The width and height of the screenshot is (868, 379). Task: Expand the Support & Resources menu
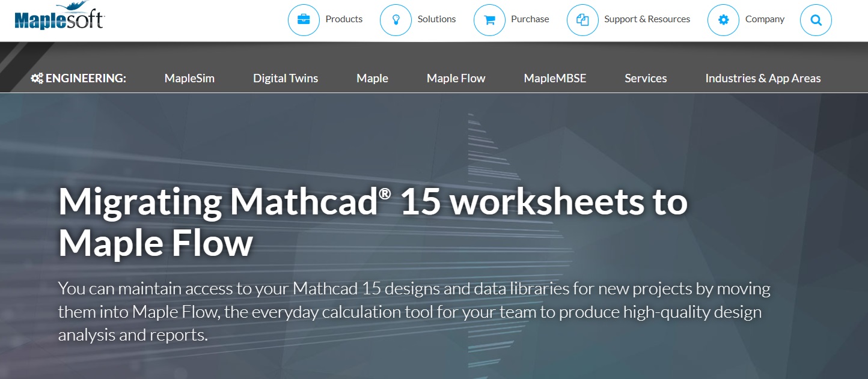(x=647, y=19)
